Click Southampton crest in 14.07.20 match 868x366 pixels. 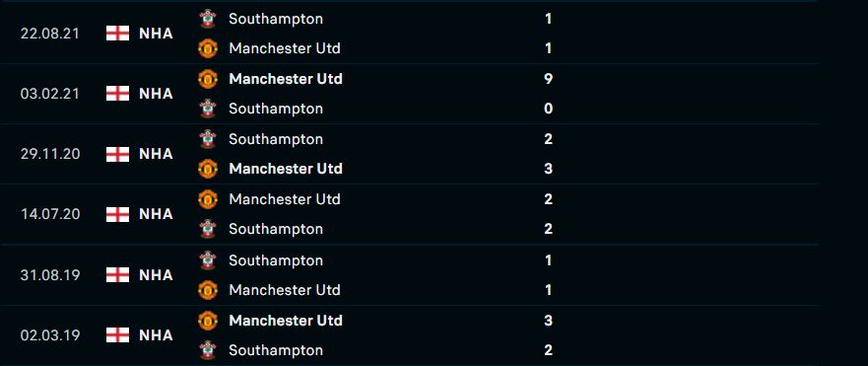(x=208, y=229)
